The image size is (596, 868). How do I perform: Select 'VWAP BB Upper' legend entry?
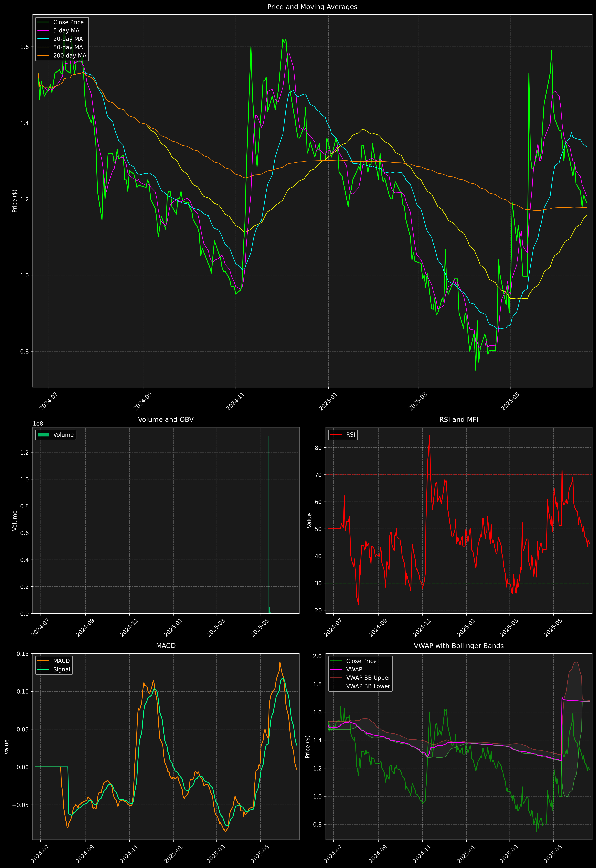368,678
